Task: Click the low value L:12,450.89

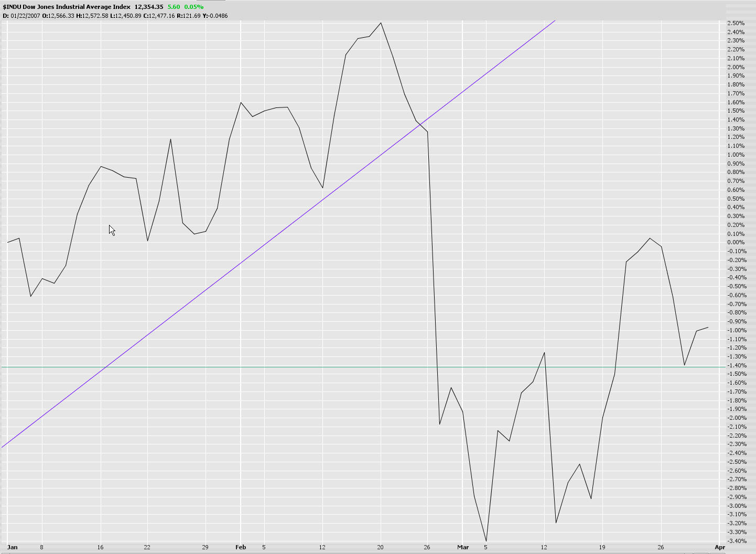Action: 125,16
